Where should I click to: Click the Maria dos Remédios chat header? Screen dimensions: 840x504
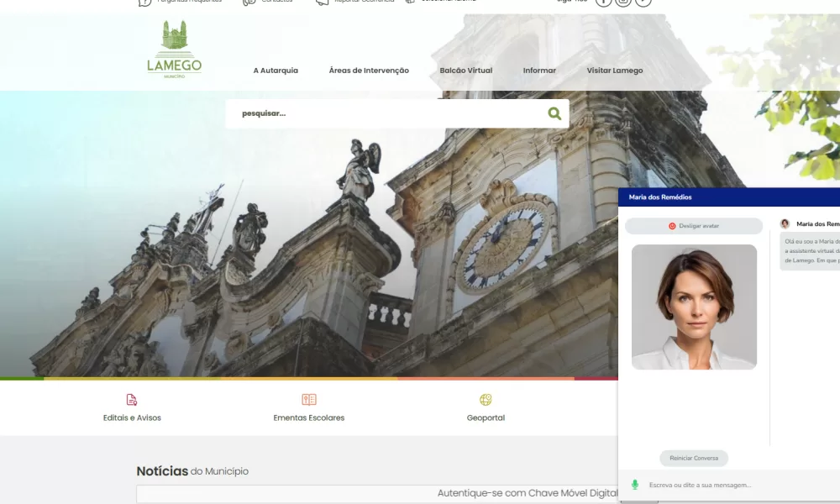(x=729, y=197)
